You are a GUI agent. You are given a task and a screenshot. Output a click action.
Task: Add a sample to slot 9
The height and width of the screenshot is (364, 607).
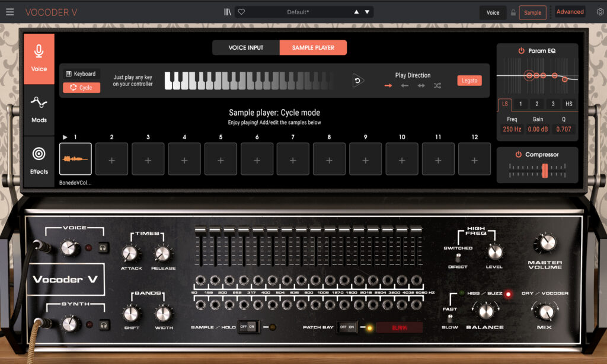365,159
